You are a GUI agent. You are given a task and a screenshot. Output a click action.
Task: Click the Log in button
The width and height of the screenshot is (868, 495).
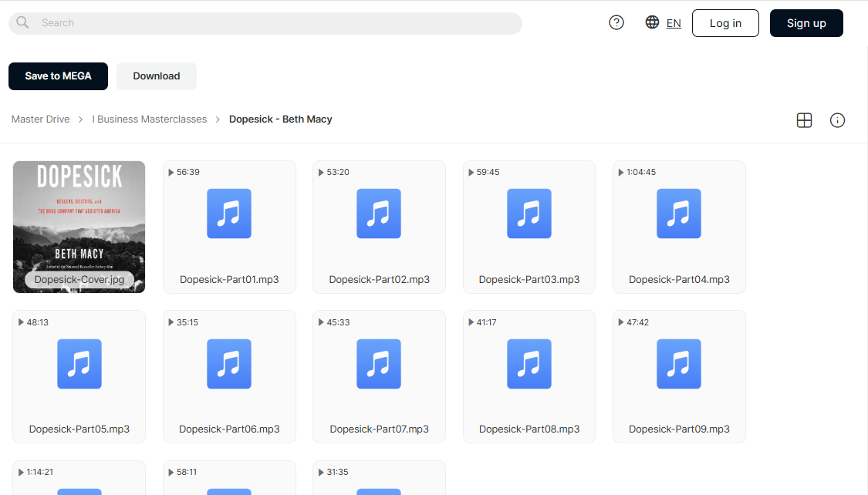click(x=725, y=23)
